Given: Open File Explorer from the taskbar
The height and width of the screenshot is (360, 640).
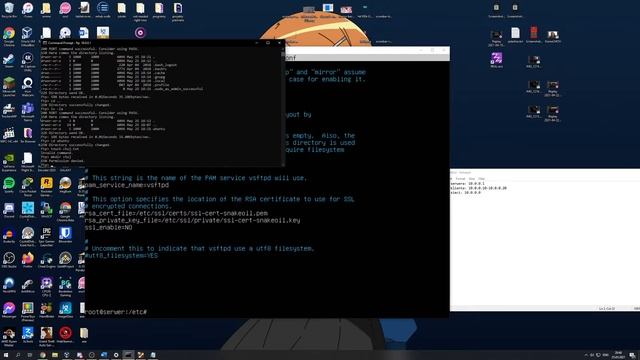Looking at the screenshot, I should [x=55, y=355].
